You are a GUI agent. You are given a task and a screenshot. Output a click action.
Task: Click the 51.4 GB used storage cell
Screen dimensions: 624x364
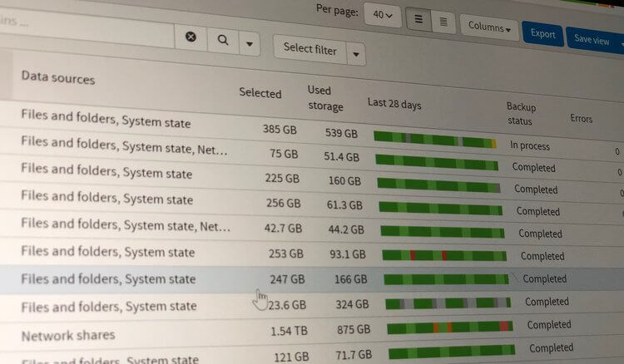341,156
